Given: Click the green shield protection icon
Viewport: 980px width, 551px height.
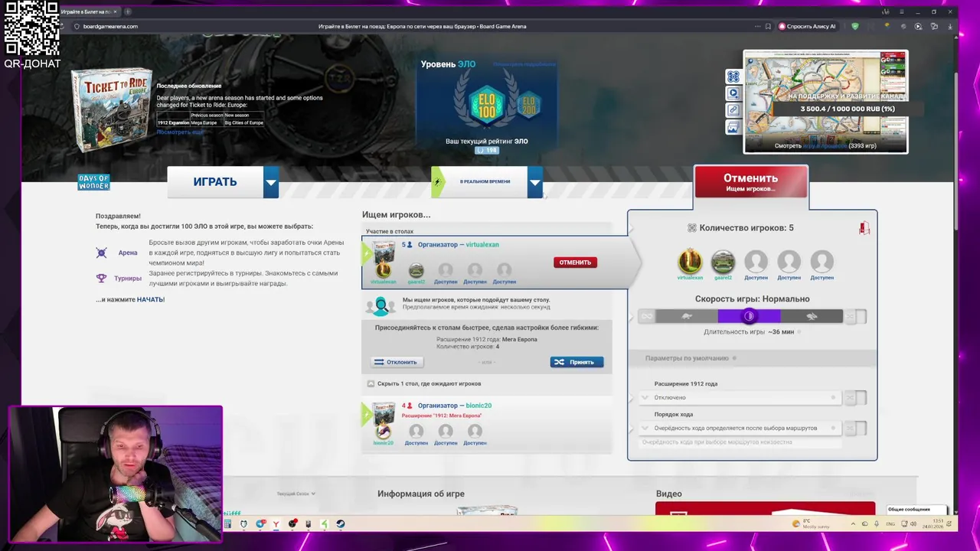Looking at the screenshot, I should 855,26.
